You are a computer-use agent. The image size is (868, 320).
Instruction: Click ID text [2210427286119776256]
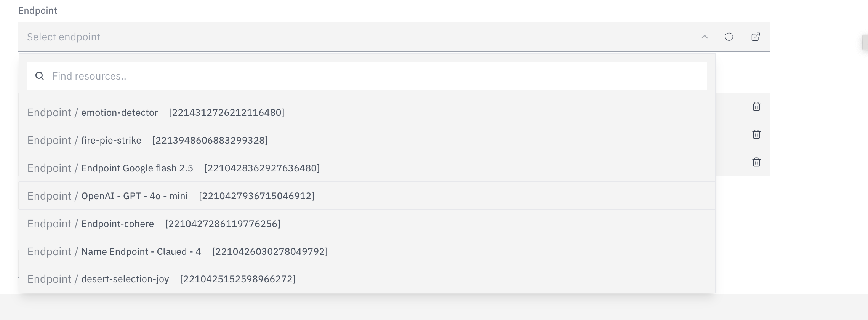[223, 224]
